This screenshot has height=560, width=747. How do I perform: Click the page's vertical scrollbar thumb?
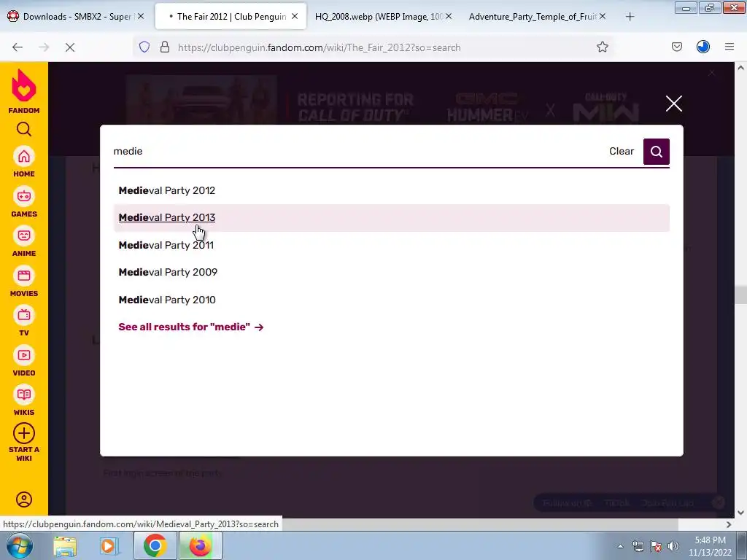click(x=740, y=295)
